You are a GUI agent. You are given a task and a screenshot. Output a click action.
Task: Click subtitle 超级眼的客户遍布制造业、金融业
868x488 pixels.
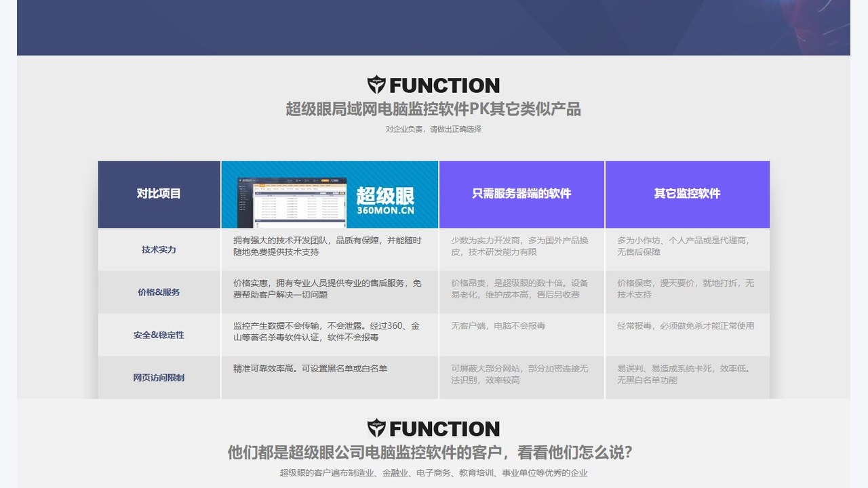[x=343, y=473]
